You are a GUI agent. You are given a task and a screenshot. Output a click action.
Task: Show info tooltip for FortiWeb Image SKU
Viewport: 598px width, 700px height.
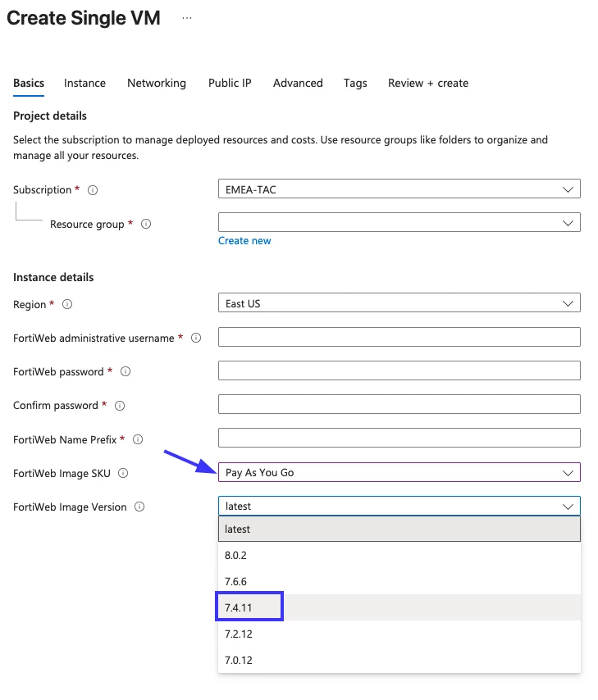click(123, 473)
